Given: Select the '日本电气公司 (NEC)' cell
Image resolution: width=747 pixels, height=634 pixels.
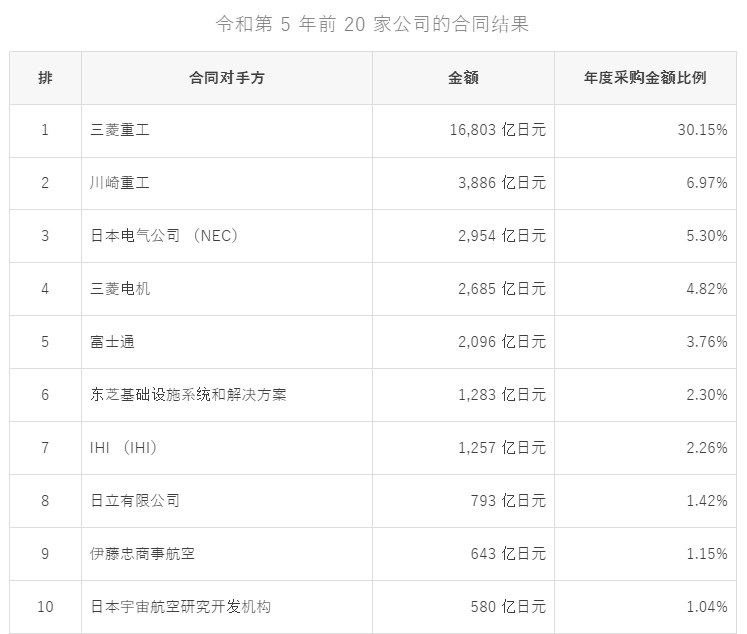Looking at the screenshot, I should (x=227, y=236).
